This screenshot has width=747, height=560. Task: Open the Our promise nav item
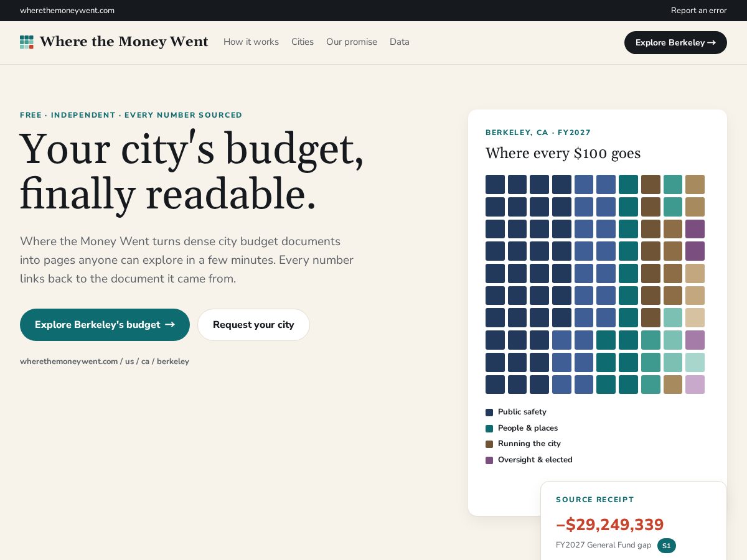[352, 42]
